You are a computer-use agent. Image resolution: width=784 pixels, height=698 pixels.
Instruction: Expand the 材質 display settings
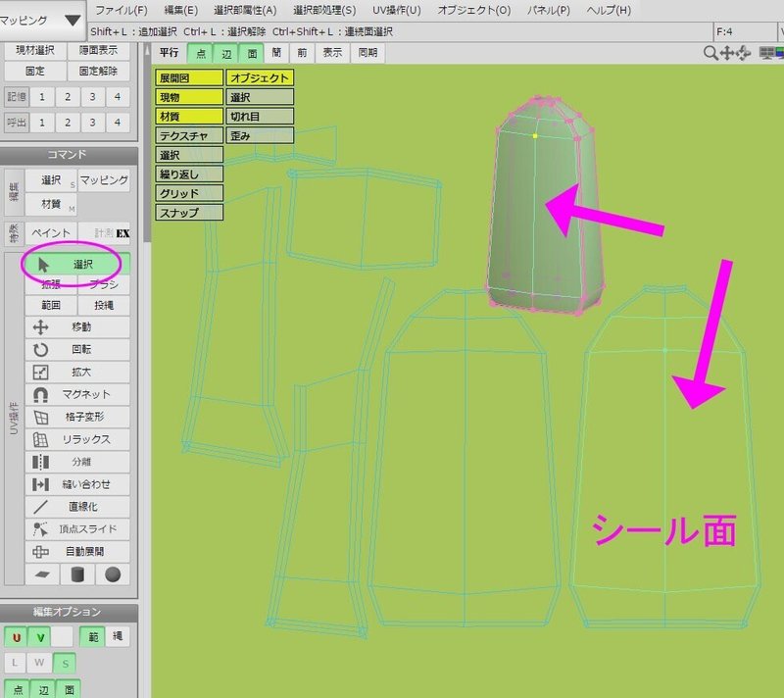coord(189,116)
